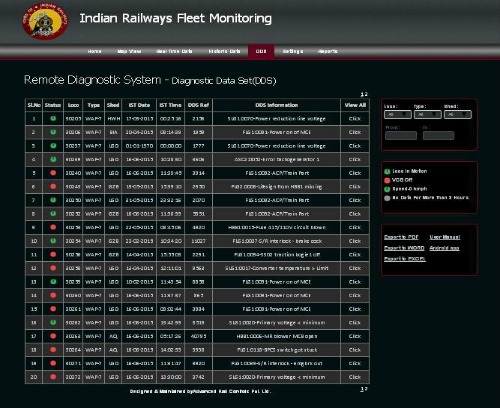Click the red status icon in row 14
The width and height of the screenshot is (500, 408).
coord(53,295)
